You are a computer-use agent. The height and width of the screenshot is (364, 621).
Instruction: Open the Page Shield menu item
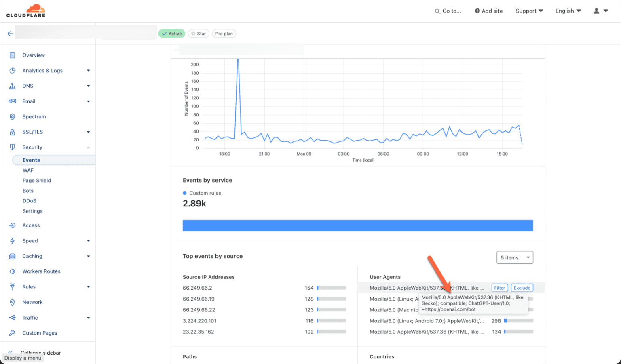pyautogui.click(x=37, y=181)
